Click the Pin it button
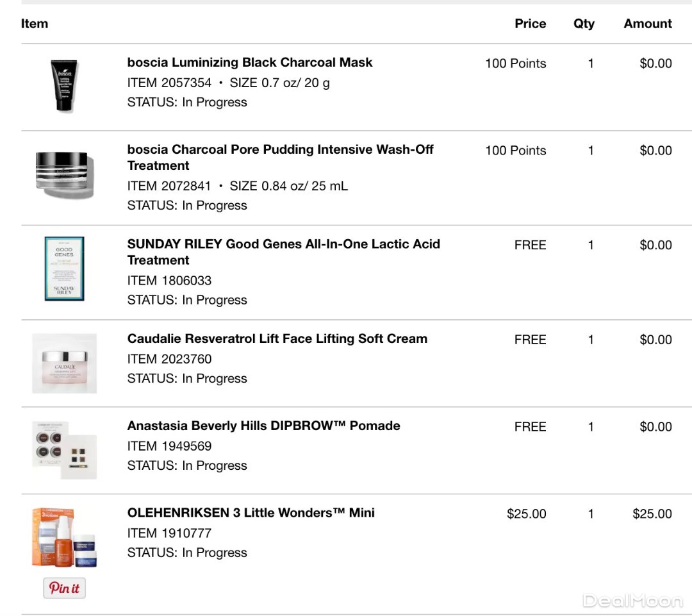This screenshot has height=616, width=692. [x=64, y=588]
